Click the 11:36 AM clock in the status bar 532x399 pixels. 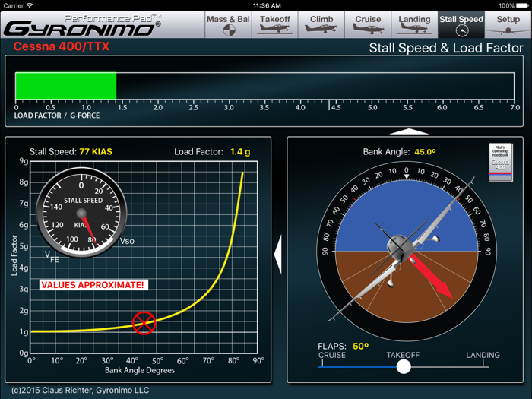pyautogui.click(x=267, y=5)
